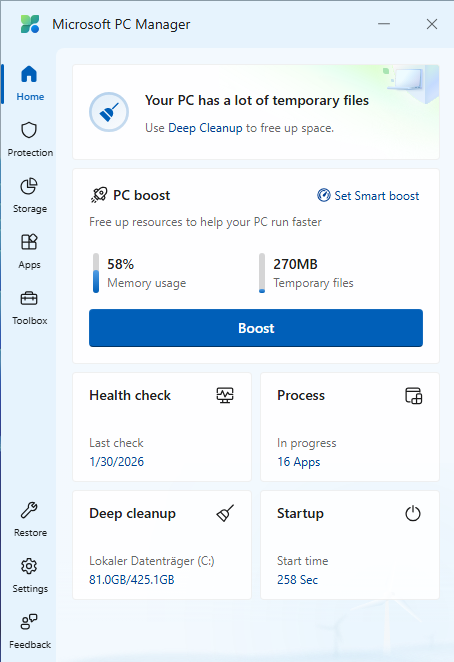Open the 1/30/2026 last check link
This screenshot has width=454, height=662.
click(117, 461)
